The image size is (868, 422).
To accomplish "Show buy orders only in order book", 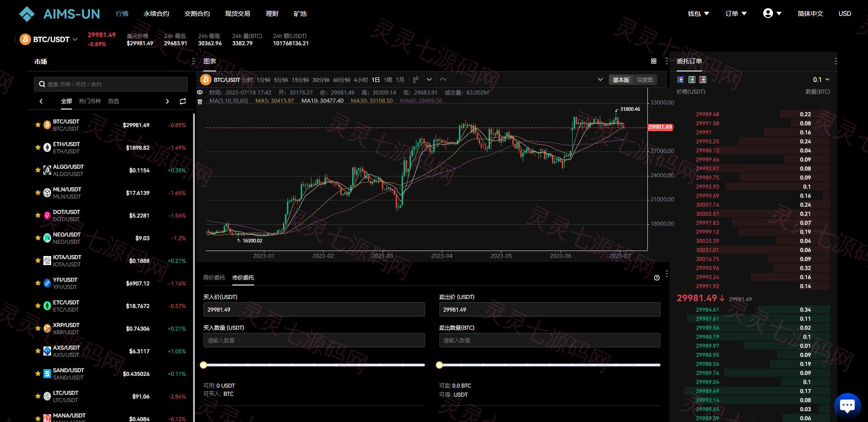I will pyautogui.click(x=692, y=80).
